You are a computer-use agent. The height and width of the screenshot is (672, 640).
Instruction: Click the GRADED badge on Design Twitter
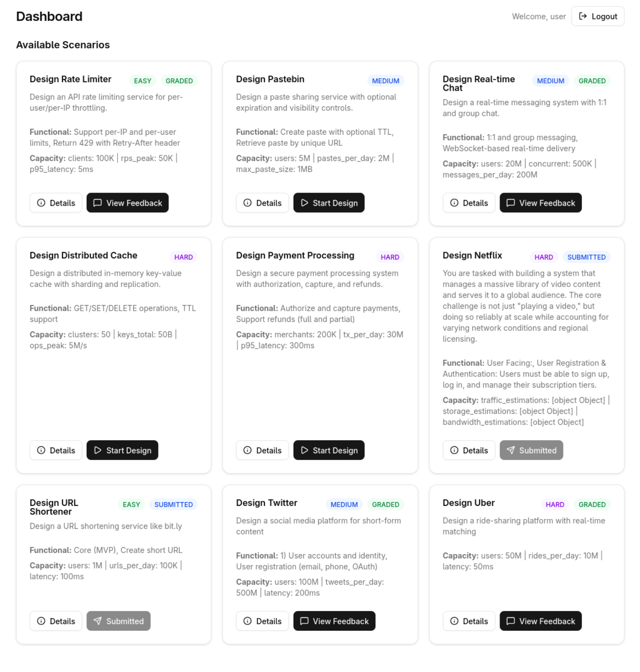coord(386,504)
